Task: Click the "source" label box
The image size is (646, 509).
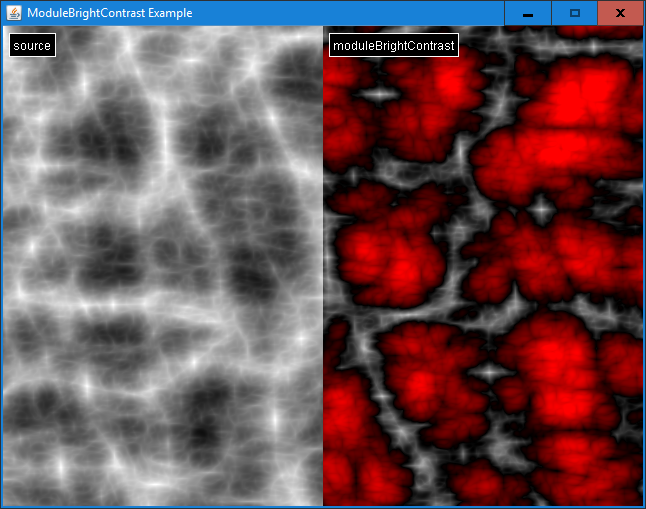Action: [32, 46]
